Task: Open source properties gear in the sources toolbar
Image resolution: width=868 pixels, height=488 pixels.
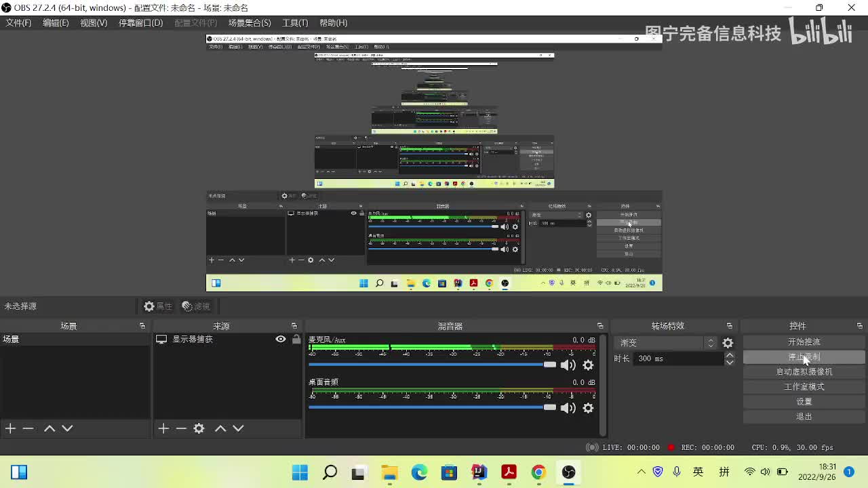Action: [x=199, y=428]
